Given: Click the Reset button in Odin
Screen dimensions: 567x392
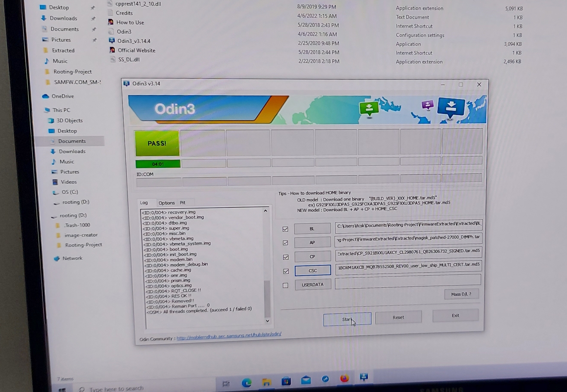Looking at the screenshot, I should point(398,317).
